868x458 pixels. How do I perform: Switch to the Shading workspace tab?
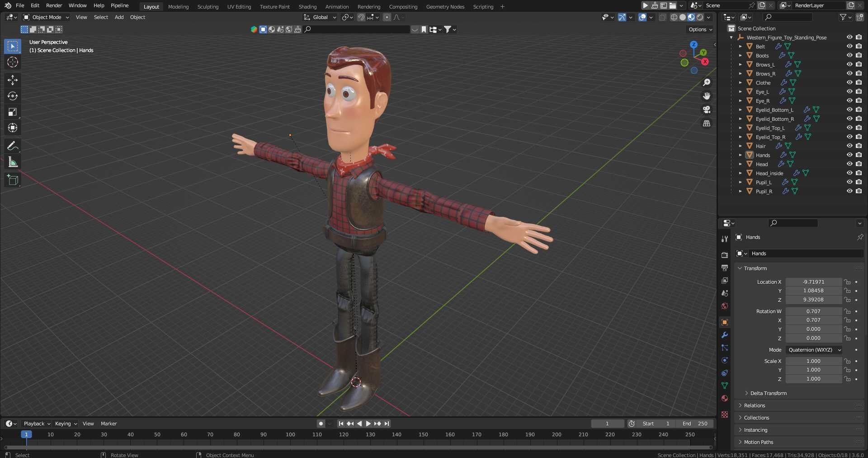coord(307,7)
